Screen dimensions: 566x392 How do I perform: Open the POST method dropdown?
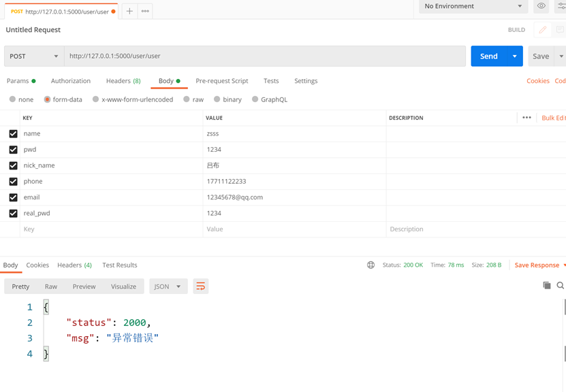pyautogui.click(x=34, y=56)
